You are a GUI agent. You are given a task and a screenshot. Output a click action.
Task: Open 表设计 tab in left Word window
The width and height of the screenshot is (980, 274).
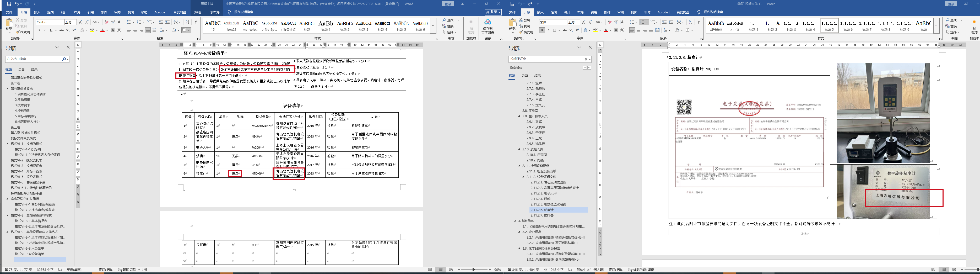(198, 12)
